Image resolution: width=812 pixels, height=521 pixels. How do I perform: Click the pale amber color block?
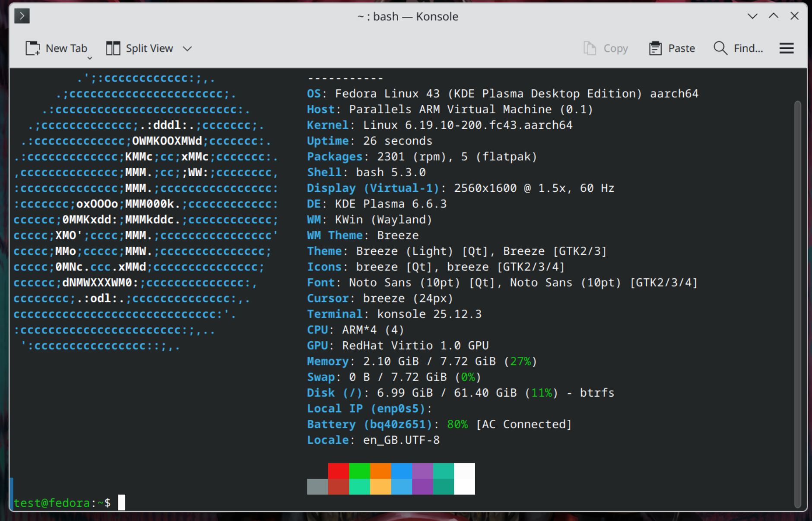[x=381, y=487]
